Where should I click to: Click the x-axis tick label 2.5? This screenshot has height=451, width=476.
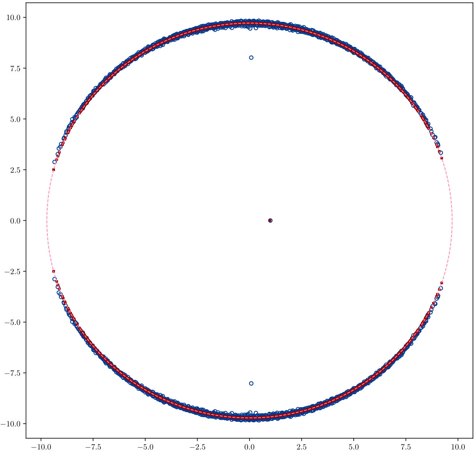coord(301,447)
